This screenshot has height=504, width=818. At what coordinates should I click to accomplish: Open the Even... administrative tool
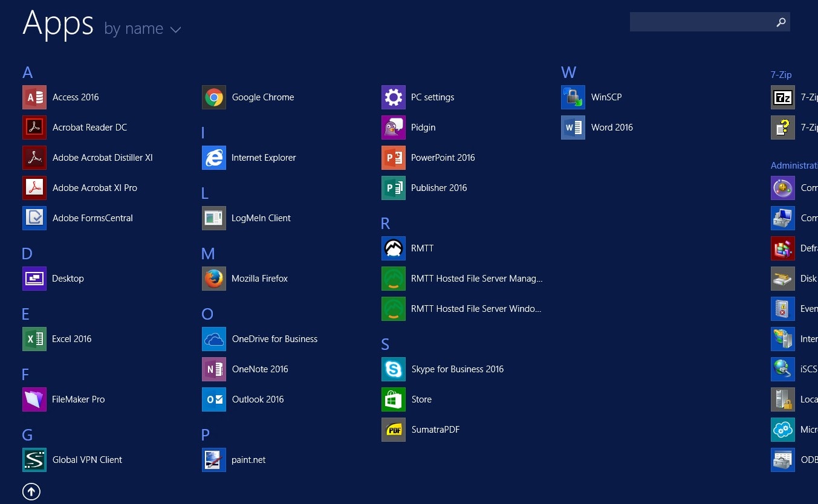pyautogui.click(x=794, y=309)
